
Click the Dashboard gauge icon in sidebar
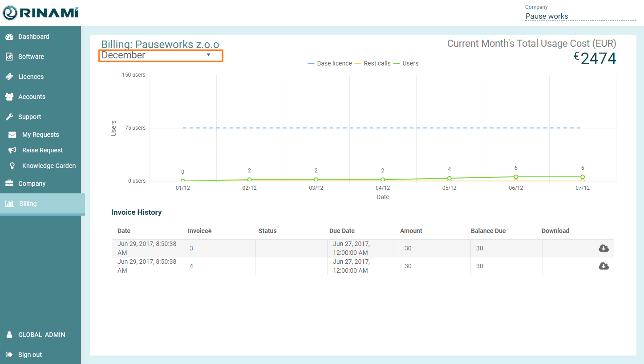(9, 37)
